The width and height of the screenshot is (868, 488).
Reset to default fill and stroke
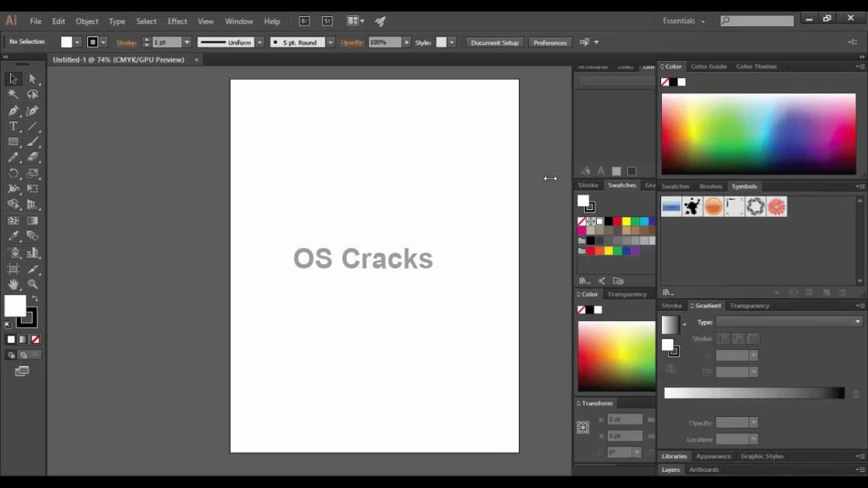(8, 324)
